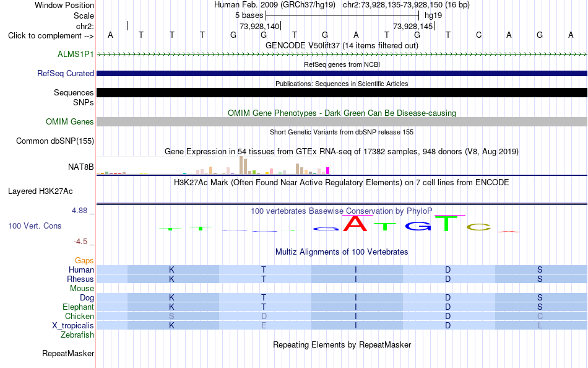Click the blue G logo letter in PhyloP
This screenshot has width=588, height=368.
point(418,226)
